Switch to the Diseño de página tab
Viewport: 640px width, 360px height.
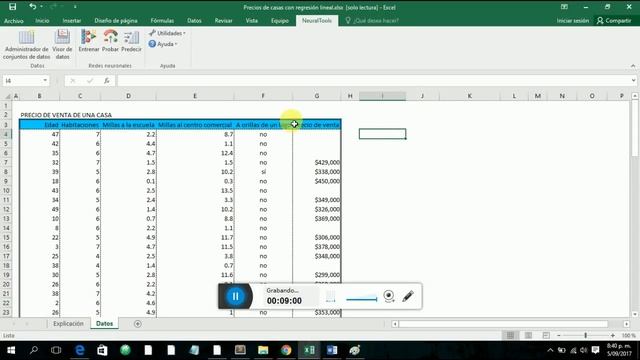coord(116,20)
